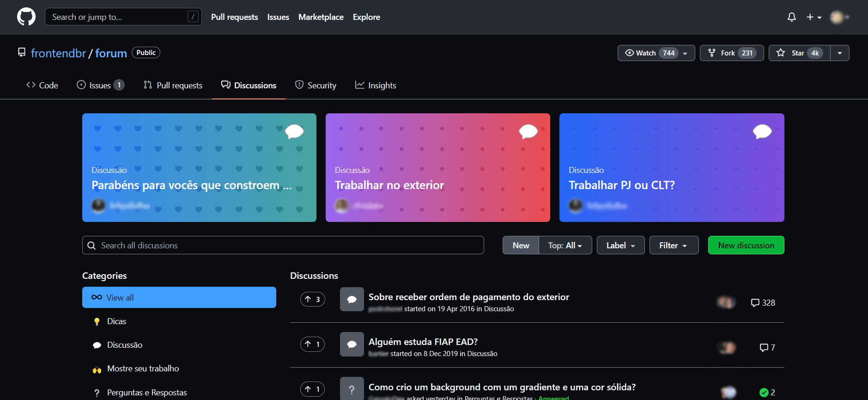Image resolution: width=868 pixels, height=400 pixels.
Task: Click question mark icon of Como crio discussion
Action: (352, 389)
